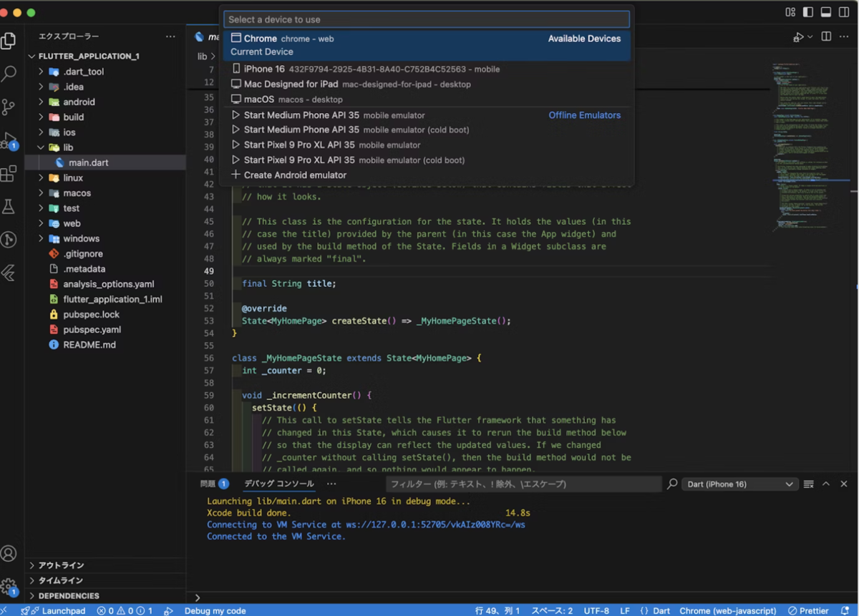Image resolution: width=859 pixels, height=616 pixels.
Task: Open the Run and Debug view
Action: click(x=9, y=140)
